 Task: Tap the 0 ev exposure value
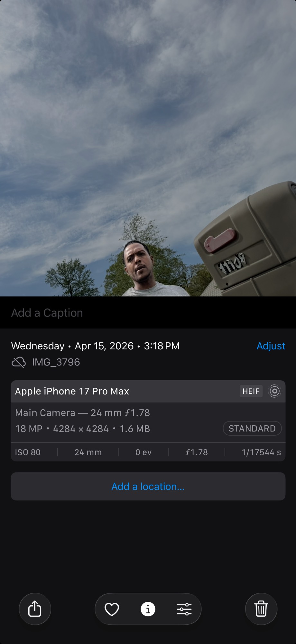coord(143,452)
